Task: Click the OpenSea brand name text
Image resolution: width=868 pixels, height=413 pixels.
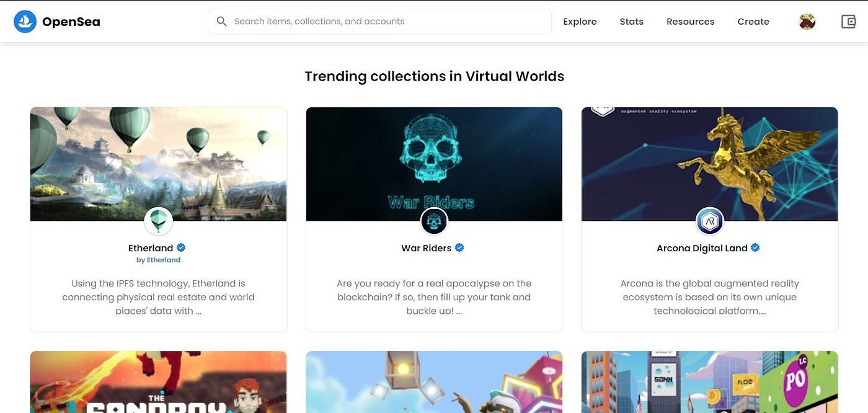Action: click(71, 22)
